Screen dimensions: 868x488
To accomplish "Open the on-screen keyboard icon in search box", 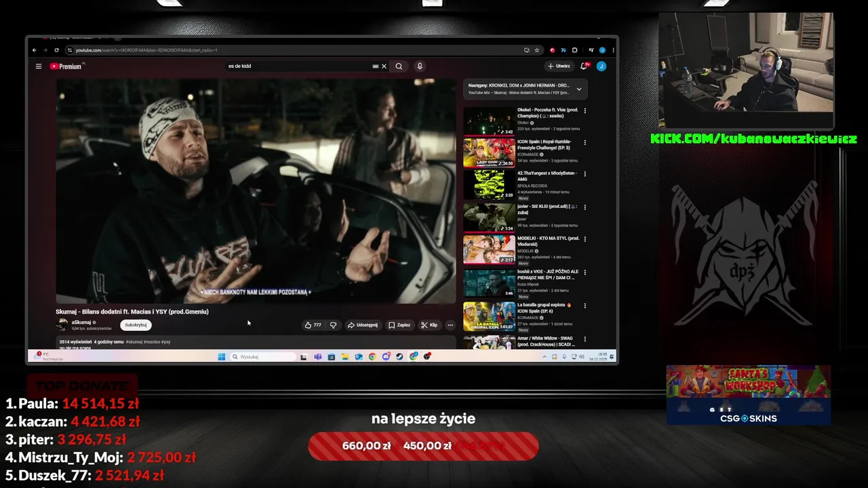I will point(376,66).
